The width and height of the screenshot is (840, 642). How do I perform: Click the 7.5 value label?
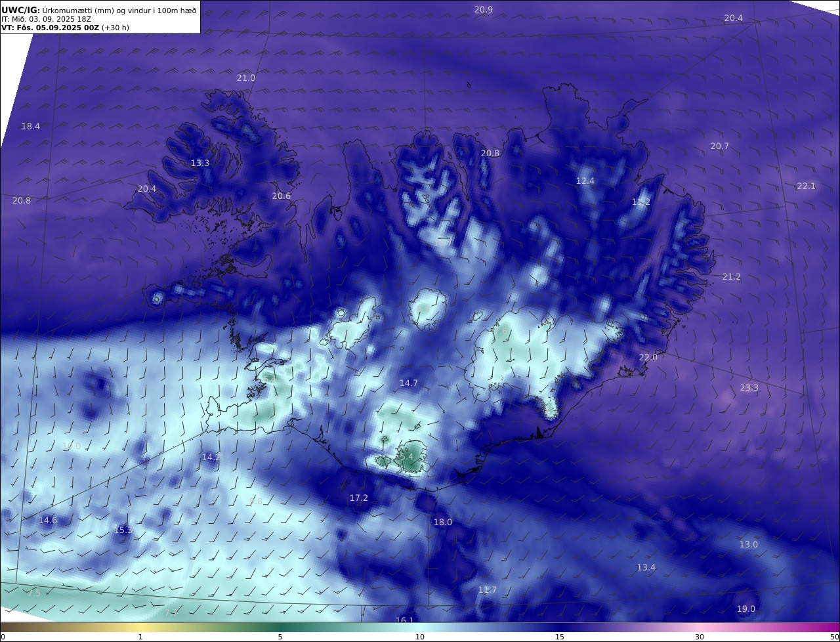[34, 593]
